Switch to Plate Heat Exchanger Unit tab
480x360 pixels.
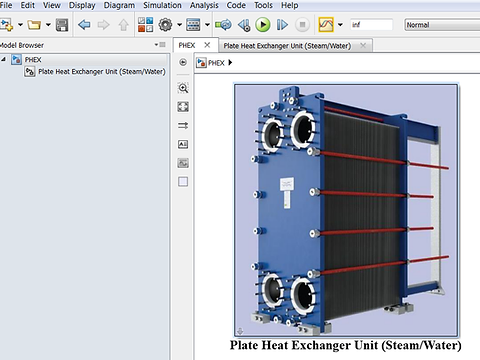click(x=287, y=46)
